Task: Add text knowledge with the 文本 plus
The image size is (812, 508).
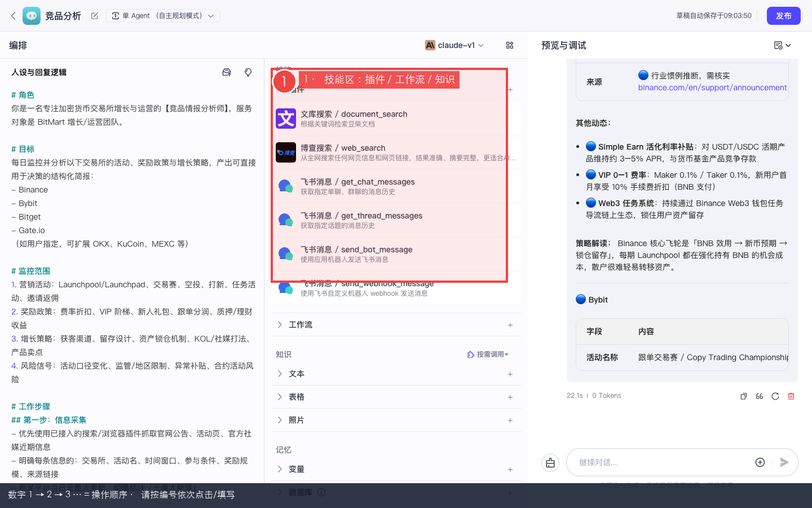Action: click(x=510, y=374)
